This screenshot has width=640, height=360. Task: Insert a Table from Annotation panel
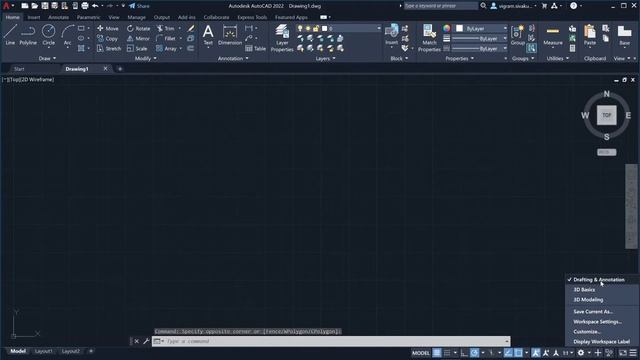click(256, 49)
